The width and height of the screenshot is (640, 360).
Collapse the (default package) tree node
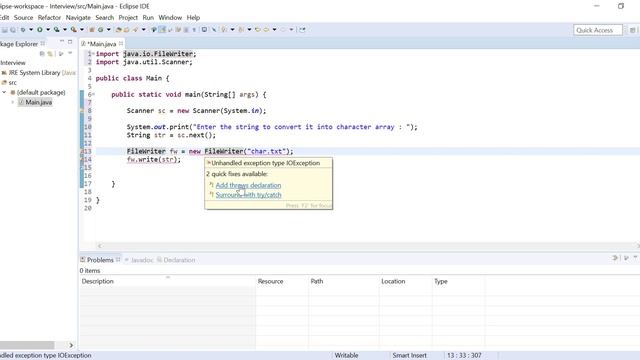coord(4,92)
